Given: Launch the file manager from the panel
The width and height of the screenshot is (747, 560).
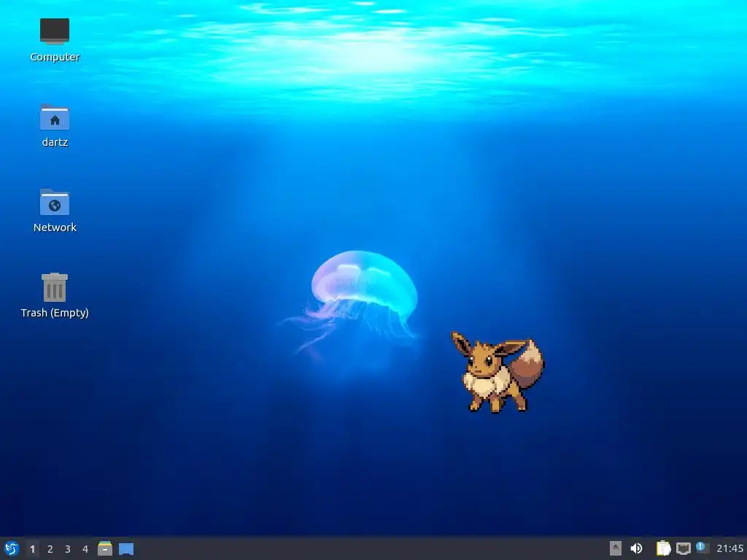Looking at the screenshot, I should [105, 548].
